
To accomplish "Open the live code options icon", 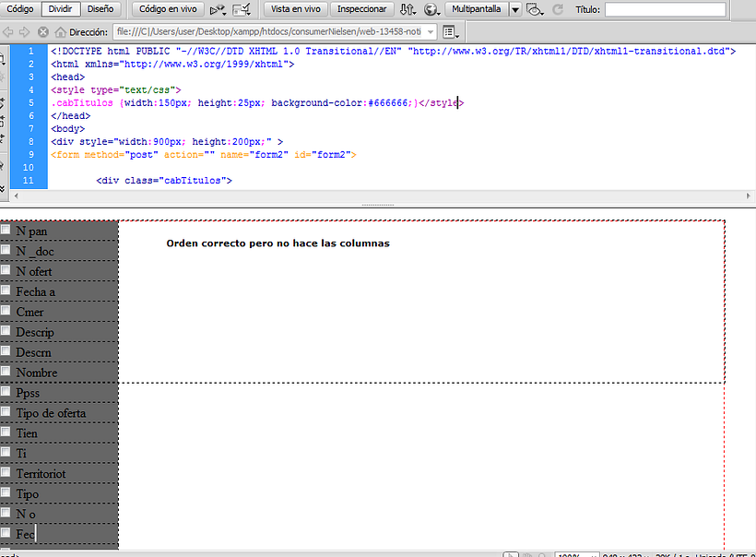I will [218, 9].
